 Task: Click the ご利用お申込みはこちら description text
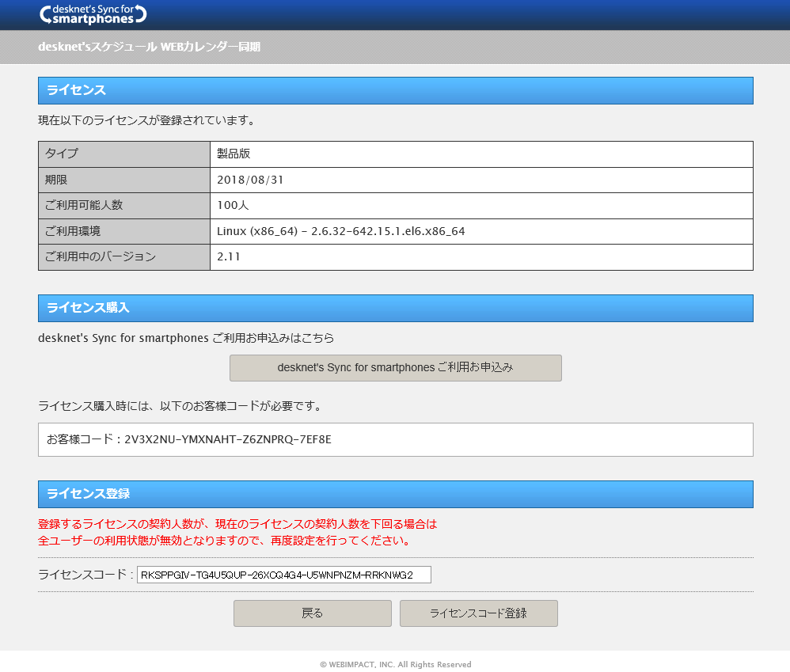pos(186,338)
